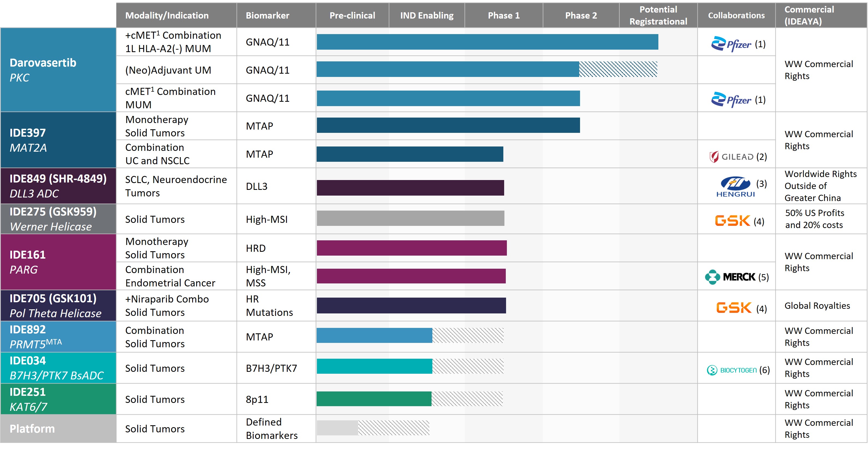Click the Pfizer logo in the 1L HLA-A2(-) MUM row
This screenshot has height=449, width=868.
click(731, 44)
